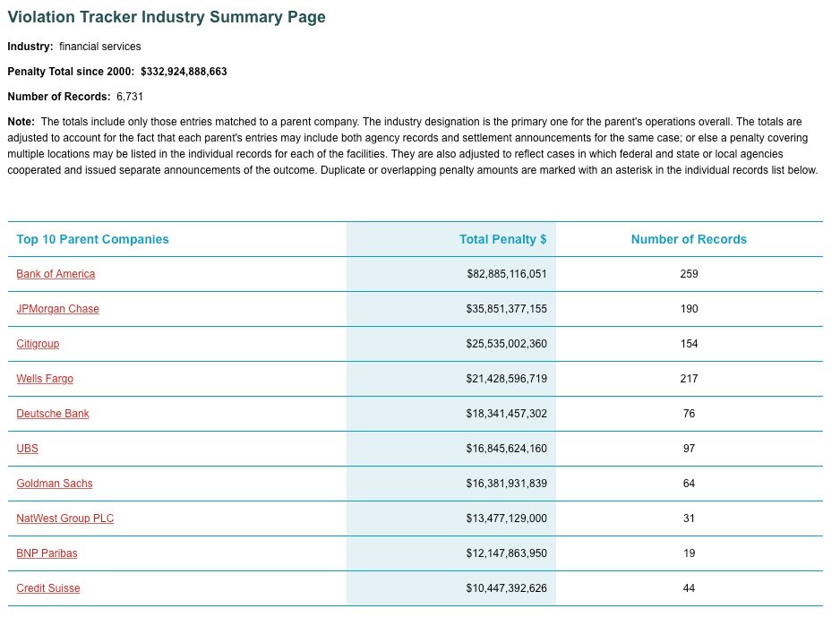Open the JPMorgan Chase company link
This screenshot has height=617, width=840.
tap(58, 308)
